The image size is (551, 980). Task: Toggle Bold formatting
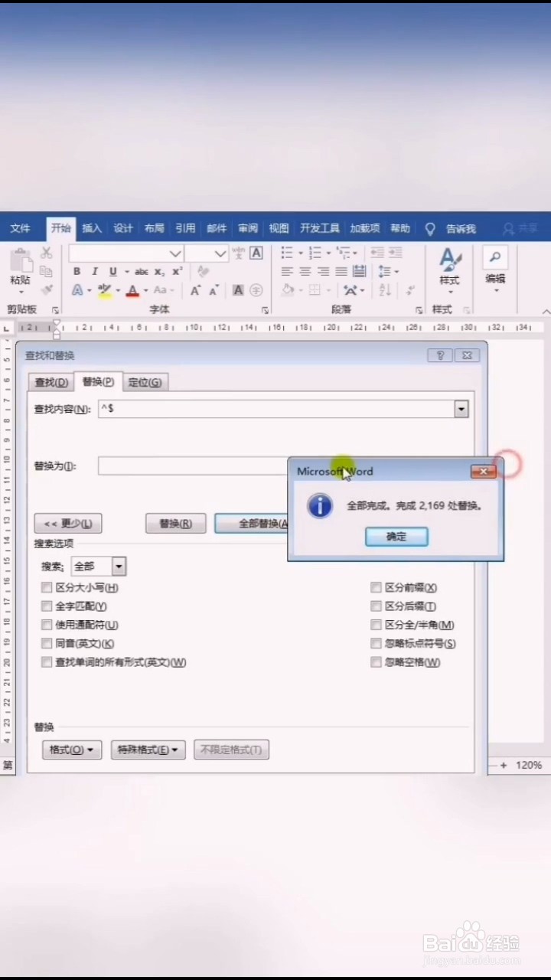[x=77, y=272]
